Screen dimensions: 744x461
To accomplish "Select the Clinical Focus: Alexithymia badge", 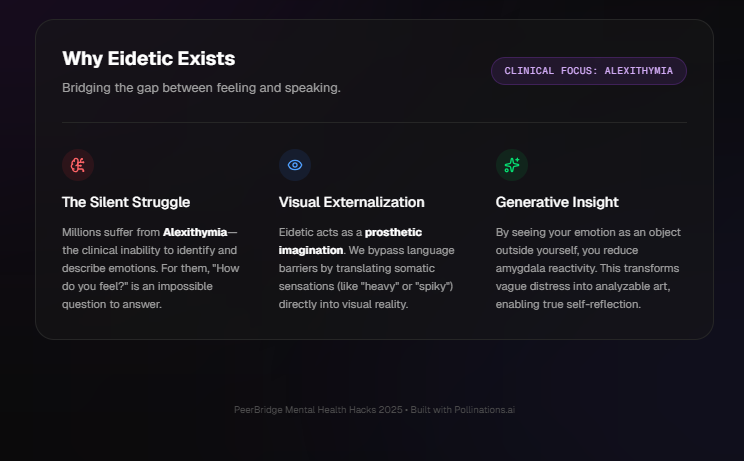I will coord(588,71).
